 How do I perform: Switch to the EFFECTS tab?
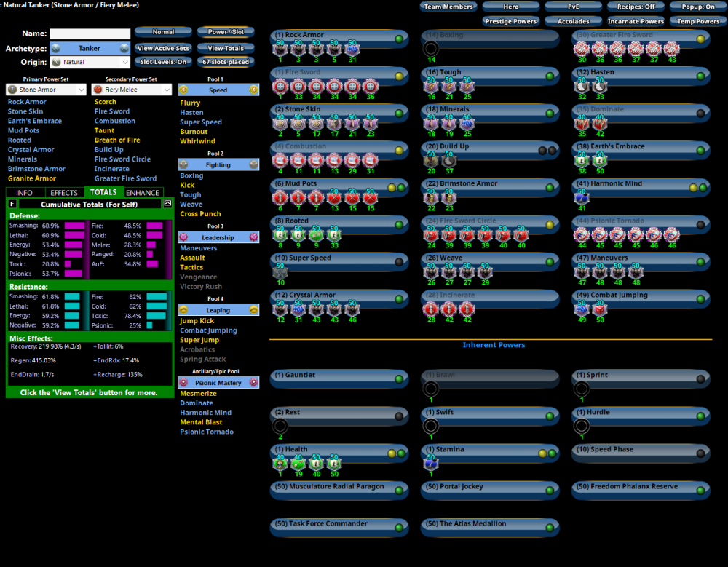[x=64, y=193]
